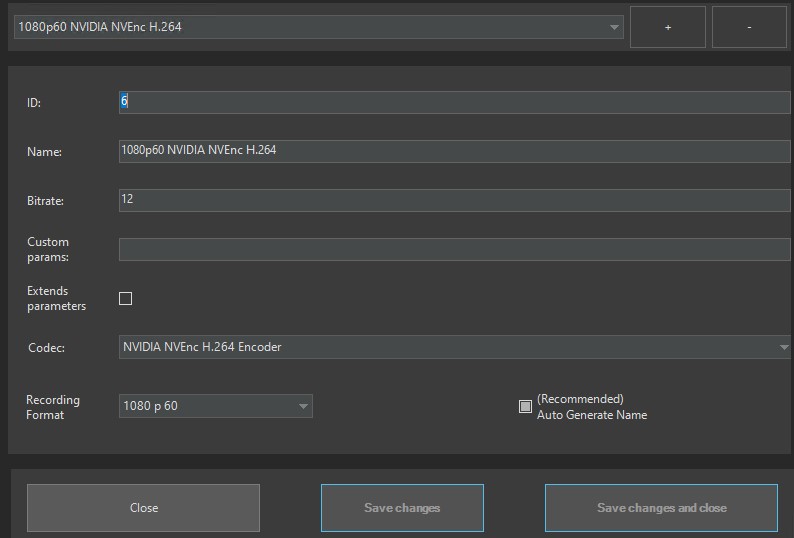This screenshot has width=794, height=538.
Task: Click the arrow next to 1080 p 60
Action: pyautogui.click(x=303, y=407)
